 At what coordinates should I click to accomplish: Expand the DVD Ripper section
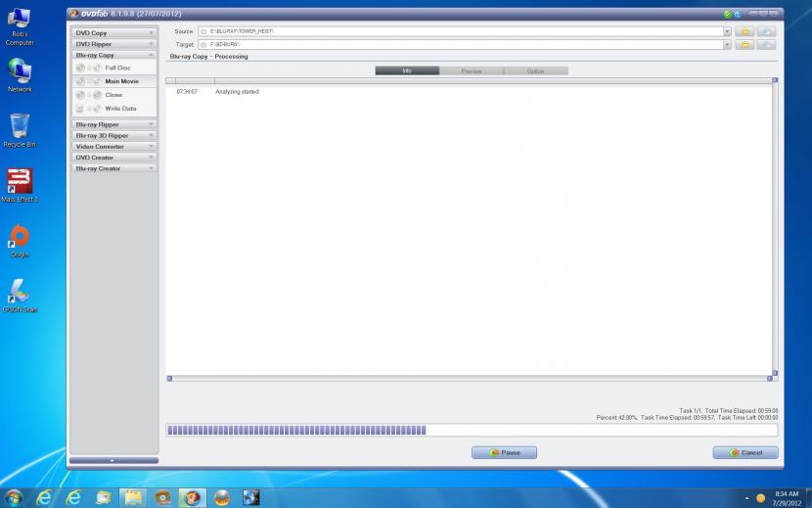pyautogui.click(x=114, y=44)
